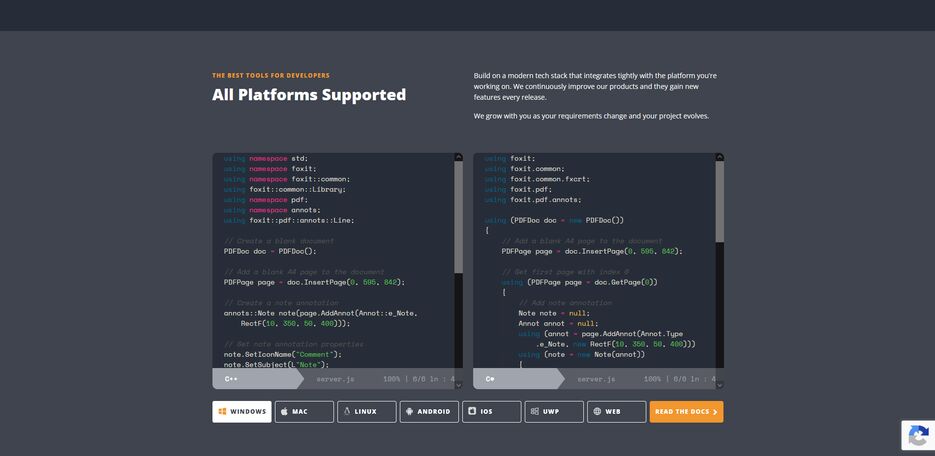Select the Android robot platform button
Viewport: 935px width, 456px height.
point(429,411)
